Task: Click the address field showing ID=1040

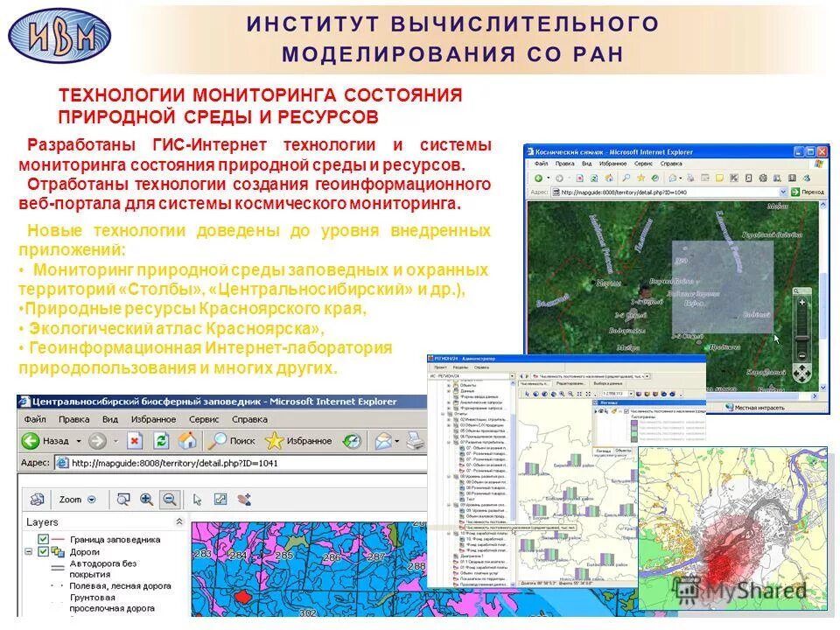Action: point(669,192)
